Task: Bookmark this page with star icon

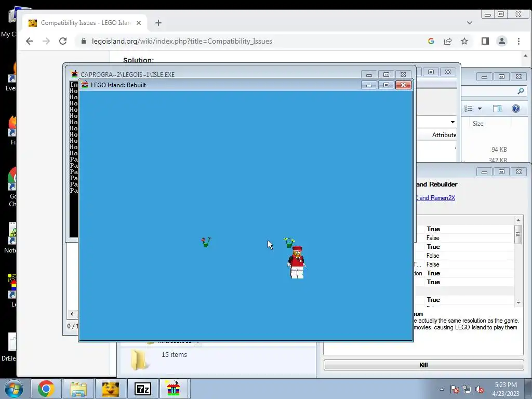Action: point(464,41)
